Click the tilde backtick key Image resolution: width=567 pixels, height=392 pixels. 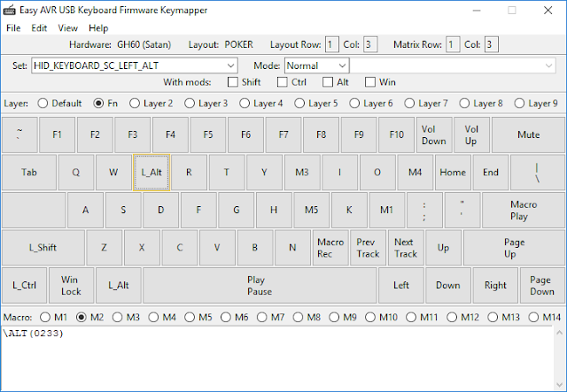[x=19, y=135]
